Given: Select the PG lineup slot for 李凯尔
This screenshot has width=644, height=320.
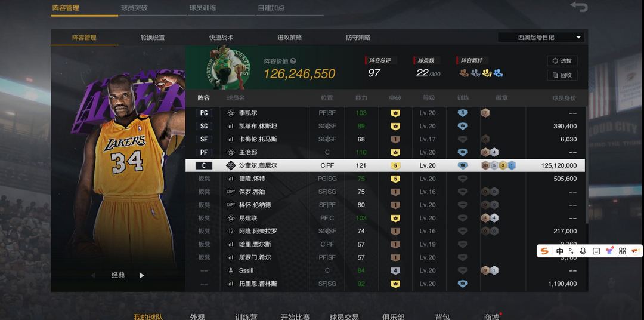Looking at the screenshot, I should 204,113.
